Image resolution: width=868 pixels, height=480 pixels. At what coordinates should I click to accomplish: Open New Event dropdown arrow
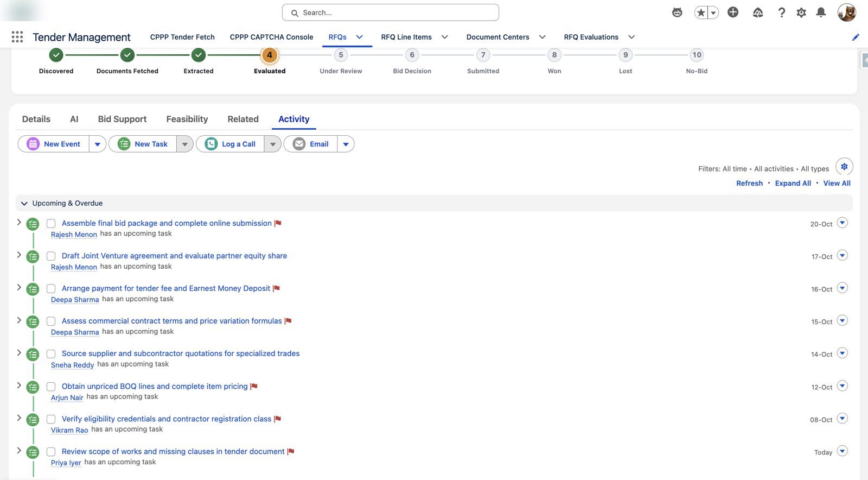click(x=98, y=144)
